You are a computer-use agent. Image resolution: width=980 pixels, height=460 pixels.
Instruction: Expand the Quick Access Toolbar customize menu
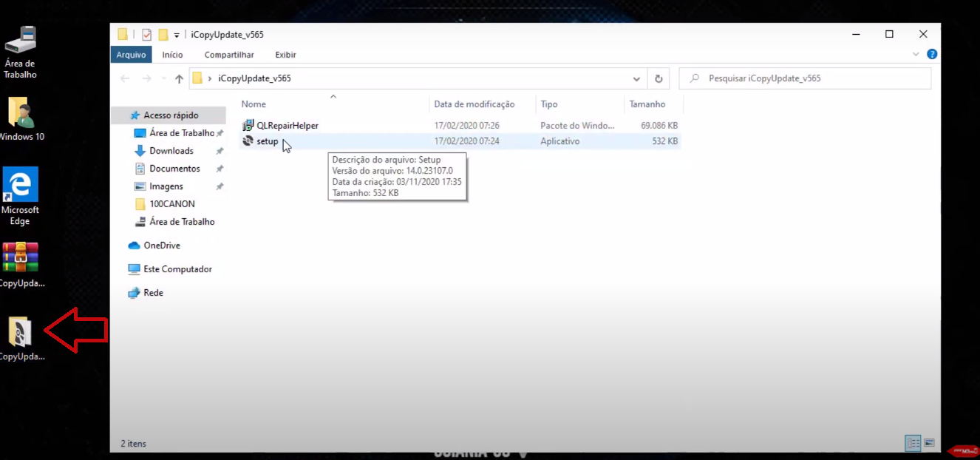177,35
